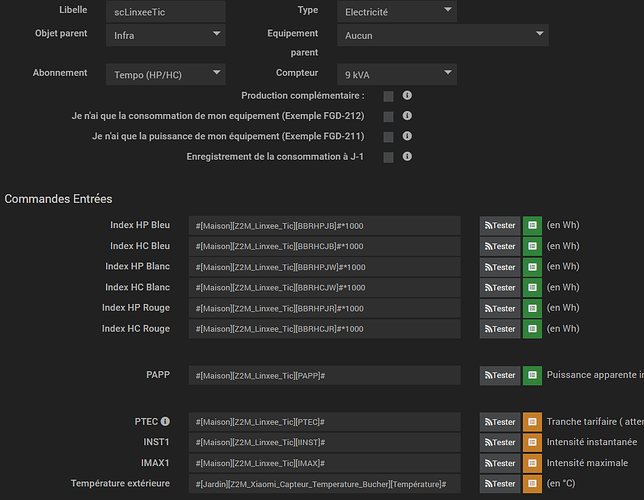Click Index HP Rouge BBRHPJR input
The height and width of the screenshot is (500, 644).
[x=324, y=308]
